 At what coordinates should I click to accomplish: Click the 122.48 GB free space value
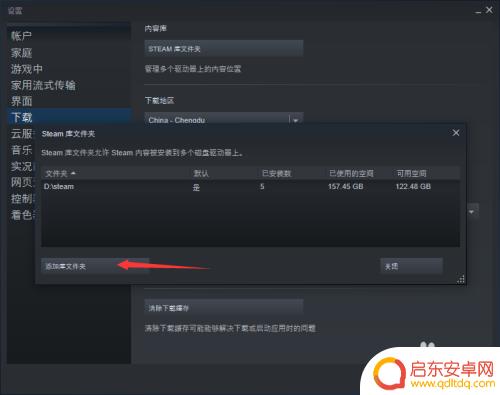point(413,186)
